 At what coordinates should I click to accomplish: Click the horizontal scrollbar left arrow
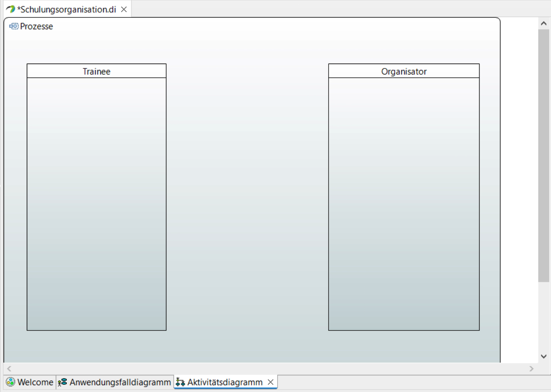9,369
